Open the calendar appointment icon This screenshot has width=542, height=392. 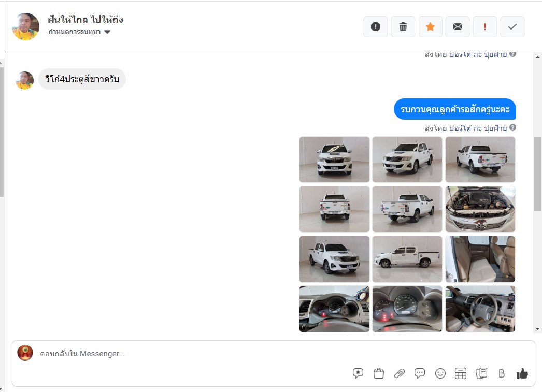pos(461,373)
